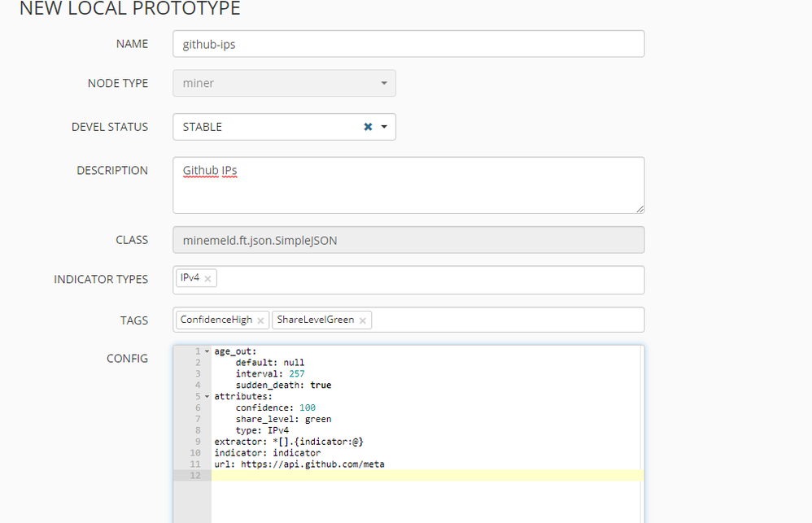Image resolution: width=812 pixels, height=523 pixels.
Task: Click the url line in config editor
Action: point(299,464)
